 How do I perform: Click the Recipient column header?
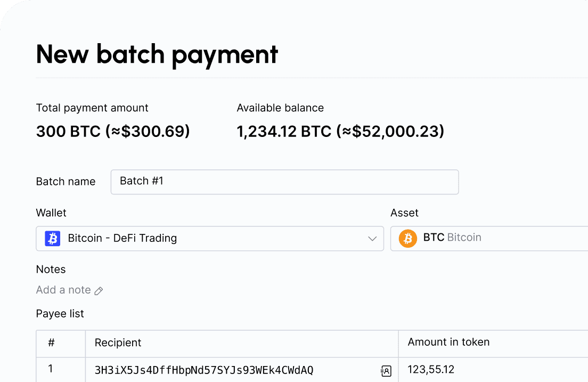click(118, 343)
